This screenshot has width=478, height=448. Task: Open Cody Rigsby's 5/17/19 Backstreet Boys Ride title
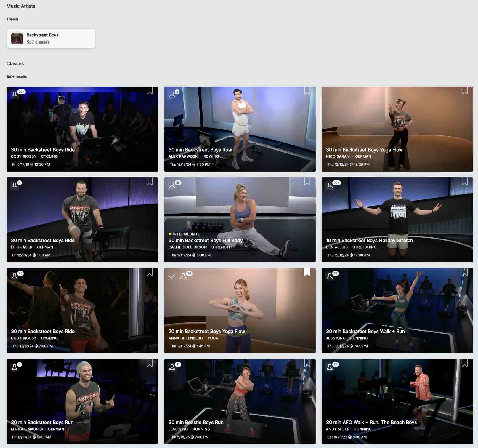(x=43, y=150)
